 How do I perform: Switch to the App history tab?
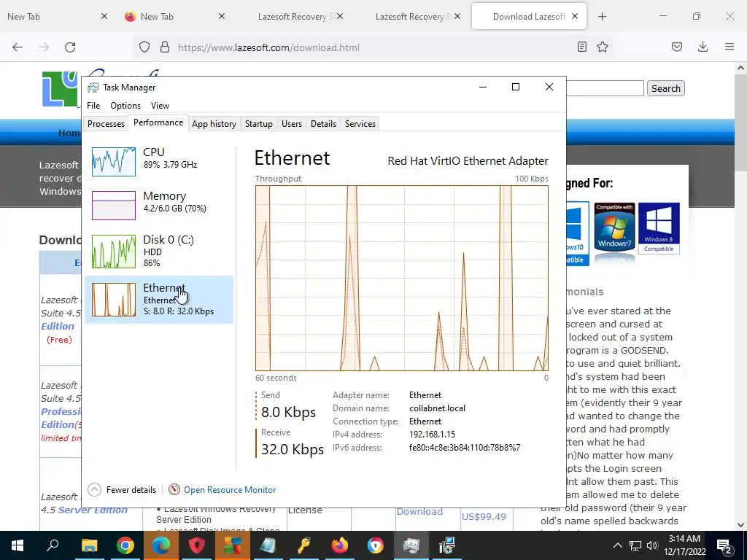(x=214, y=124)
